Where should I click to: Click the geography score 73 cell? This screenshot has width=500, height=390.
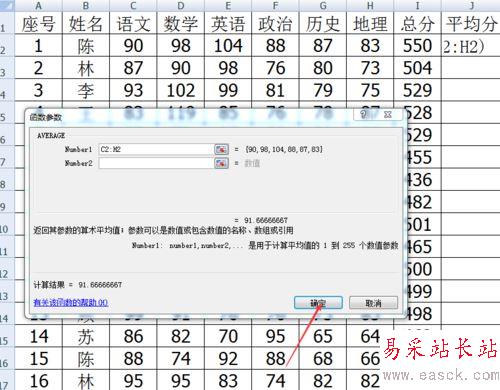pos(370,68)
